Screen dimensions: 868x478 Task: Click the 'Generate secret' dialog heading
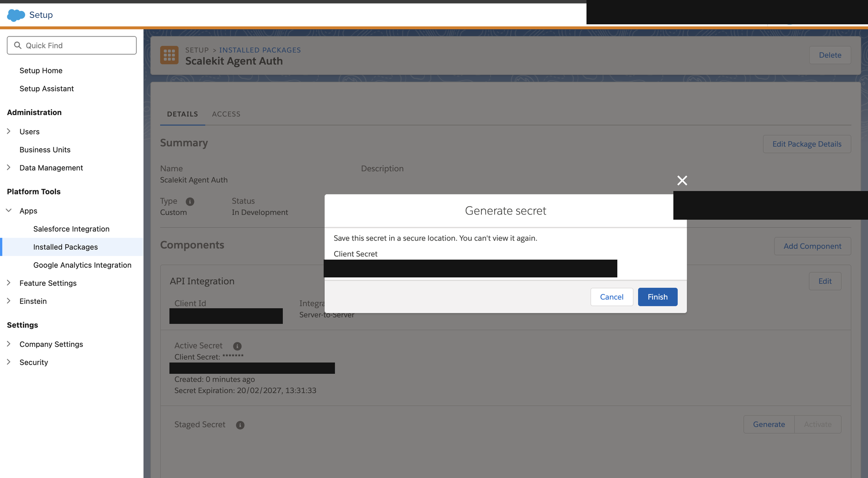(505, 211)
